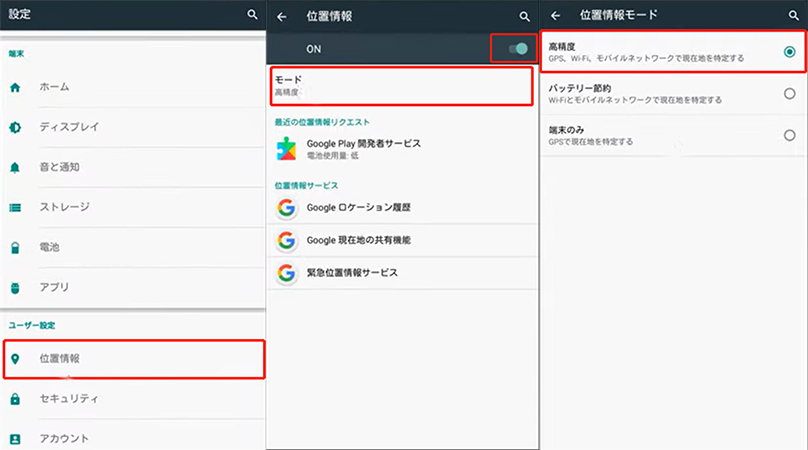Tap the location pin icon beside 位置情報
Screen dimensions: 808x450
(x=15, y=359)
